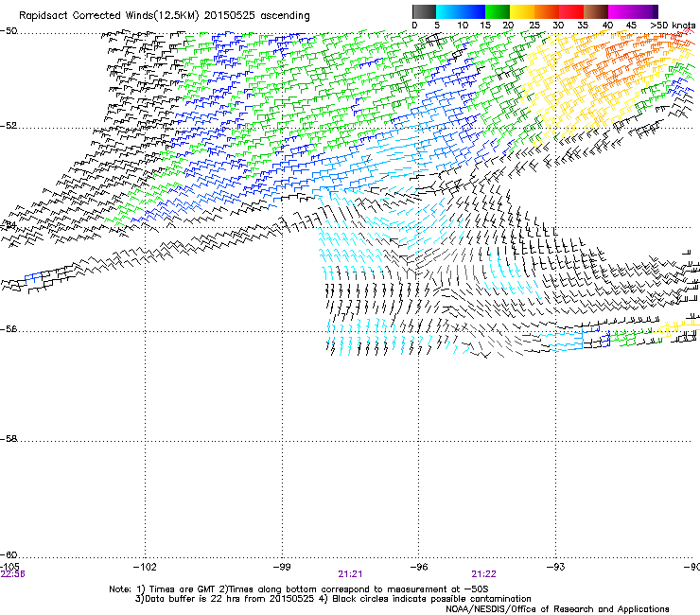Click the '-105' longitude label
700x615 pixels.
click(9, 567)
